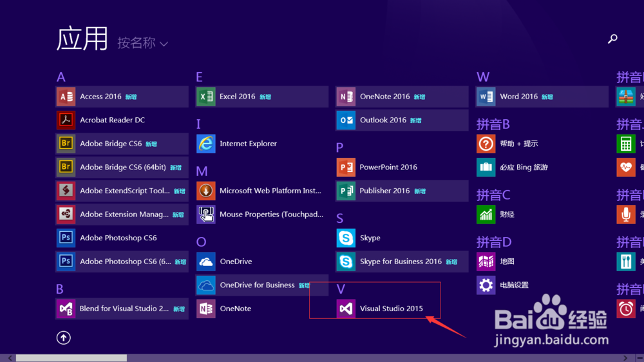Viewport: 644px width, 362px height.
Task: Open the Adobe Extension Manager icon
Action: pyautogui.click(x=66, y=214)
